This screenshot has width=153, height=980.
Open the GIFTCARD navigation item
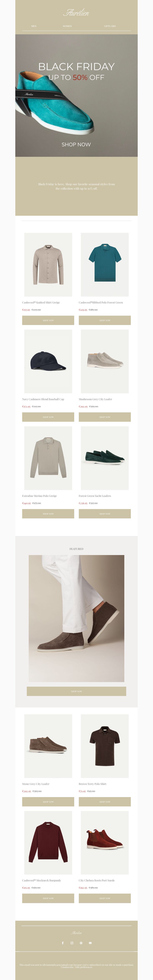click(110, 26)
